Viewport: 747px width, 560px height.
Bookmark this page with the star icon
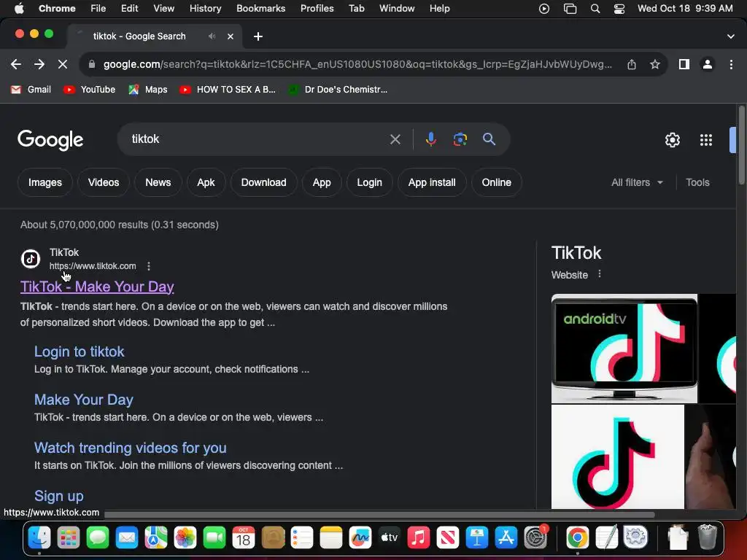(x=655, y=64)
